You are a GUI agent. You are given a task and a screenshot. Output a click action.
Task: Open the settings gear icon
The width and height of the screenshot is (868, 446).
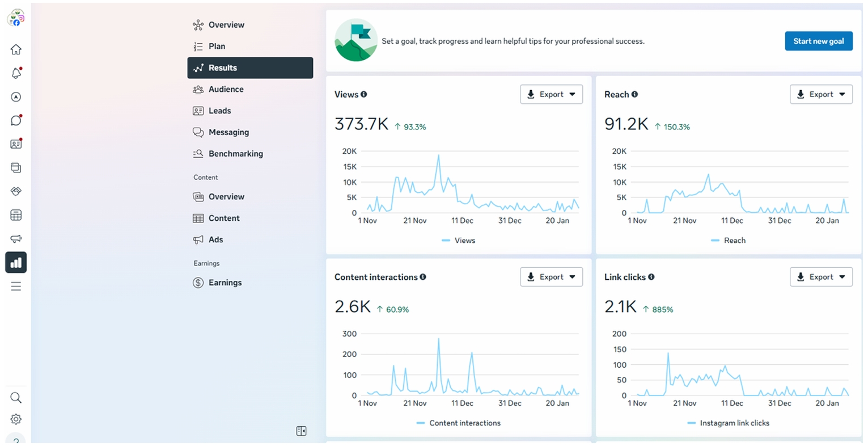16,419
